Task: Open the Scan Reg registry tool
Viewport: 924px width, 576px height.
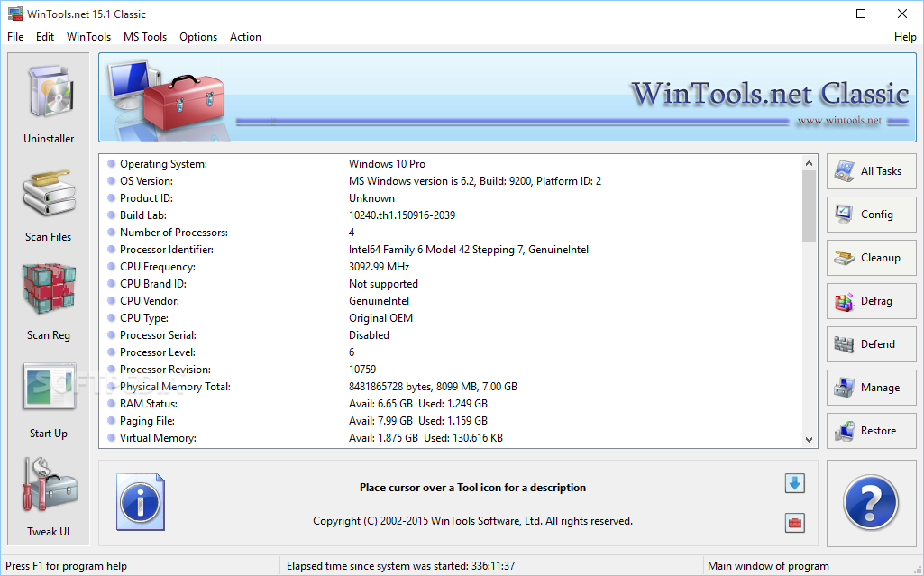Action: click(50, 289)
